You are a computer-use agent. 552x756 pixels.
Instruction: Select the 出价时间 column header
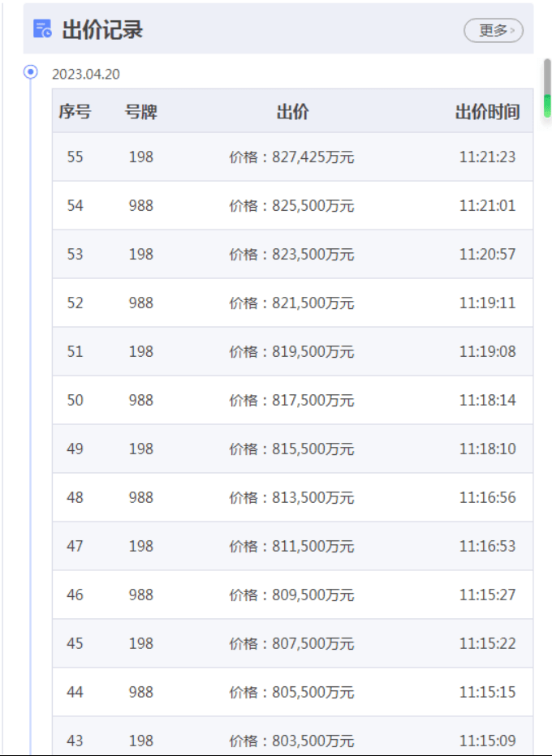[x=487, y=112]
